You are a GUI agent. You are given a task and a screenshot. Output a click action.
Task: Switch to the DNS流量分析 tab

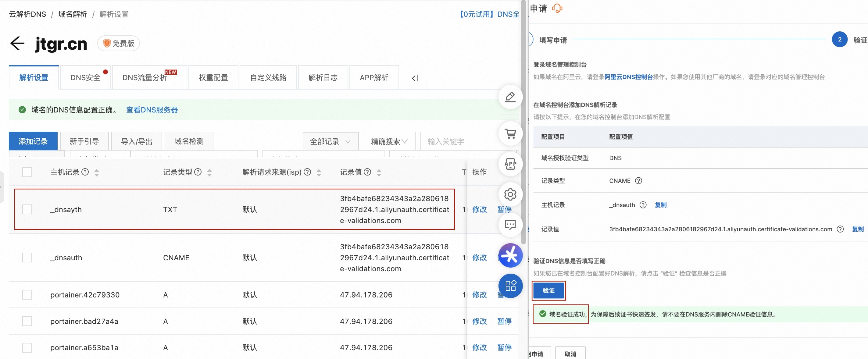click(149, 77)
